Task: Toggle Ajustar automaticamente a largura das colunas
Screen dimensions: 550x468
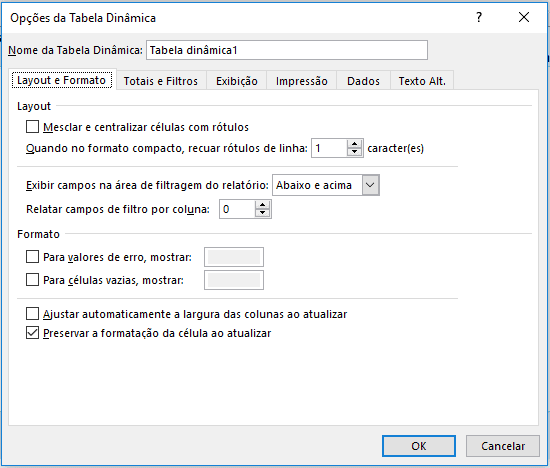Action: click(x=32, y=314)
